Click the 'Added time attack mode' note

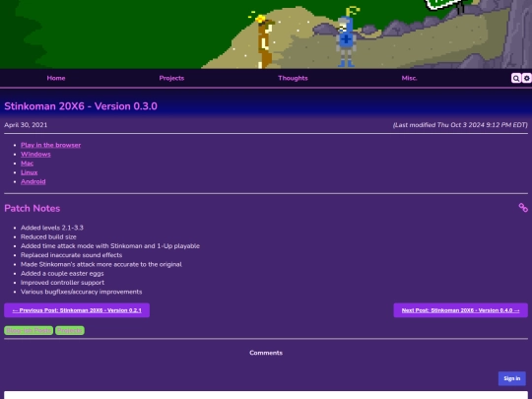coord(110,246)
